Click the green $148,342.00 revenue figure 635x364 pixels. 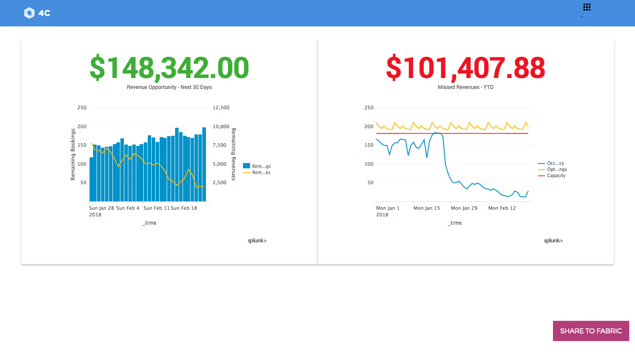coord(169,67)
